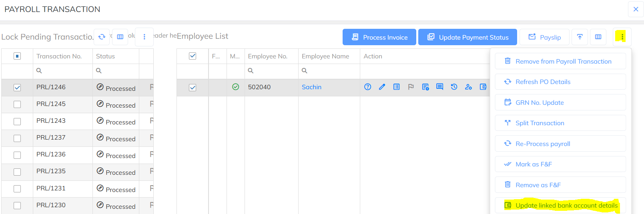Choose Split Transaction menu entry
This screenshot has width=644, height=214.
pos(560,123)
